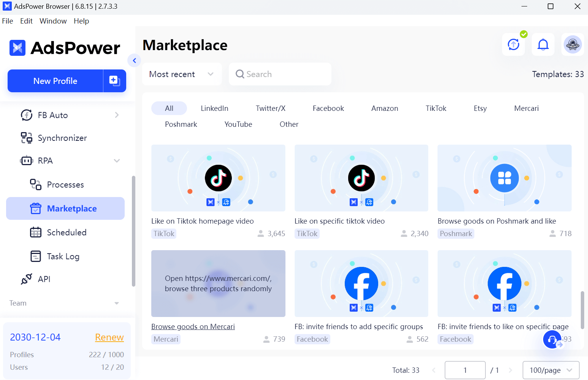Open the 'Browse goods on Poshmark and like' thumbnail
Image resolution: width=588 pixels, height=380 pixels.
[504, 178]
